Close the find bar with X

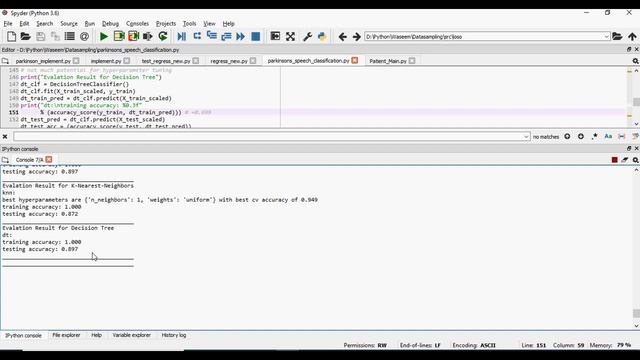pyautogui.click(x=5, y=136)
